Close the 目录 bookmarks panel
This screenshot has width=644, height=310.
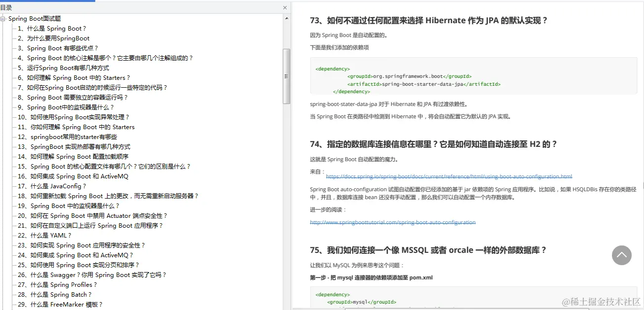pos(285,7)
